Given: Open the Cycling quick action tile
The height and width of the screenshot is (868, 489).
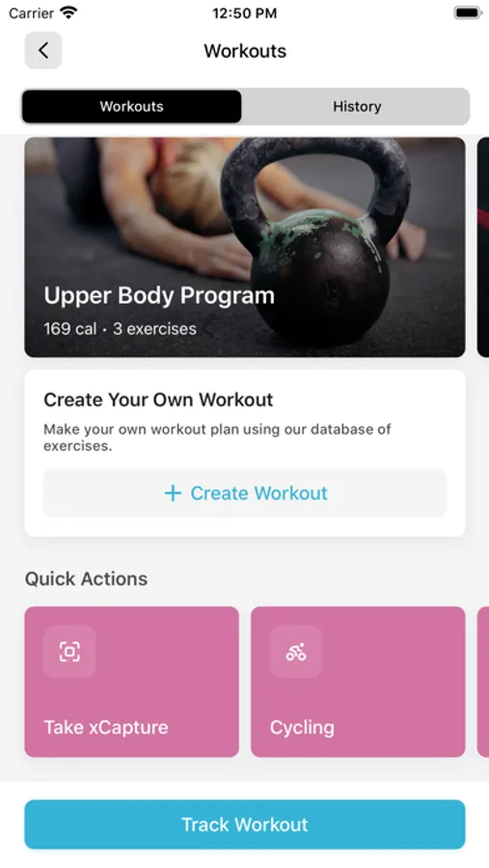Looking at the screenshot, I should coord(358,682).
